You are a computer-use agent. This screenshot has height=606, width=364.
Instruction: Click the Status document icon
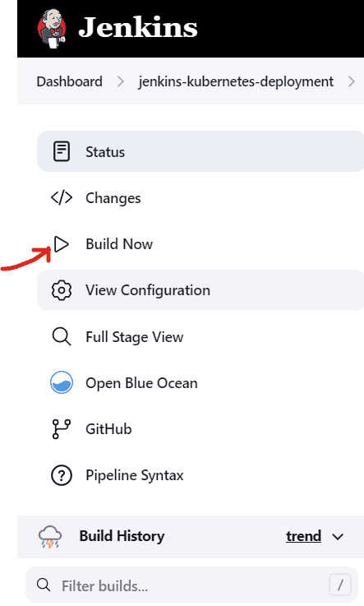click(x=62, y=151)
